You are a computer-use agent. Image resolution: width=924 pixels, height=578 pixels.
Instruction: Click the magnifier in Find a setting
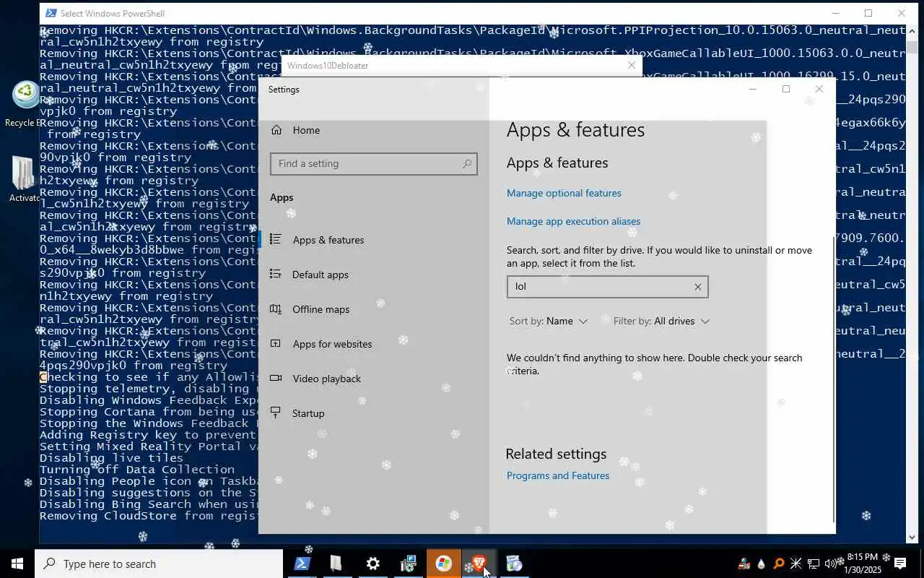467,163
